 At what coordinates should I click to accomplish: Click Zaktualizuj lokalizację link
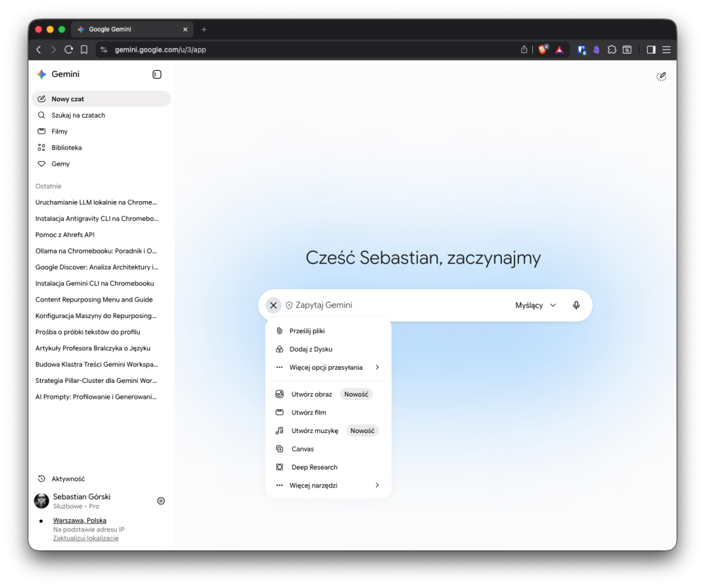click(x=86, y=538)
